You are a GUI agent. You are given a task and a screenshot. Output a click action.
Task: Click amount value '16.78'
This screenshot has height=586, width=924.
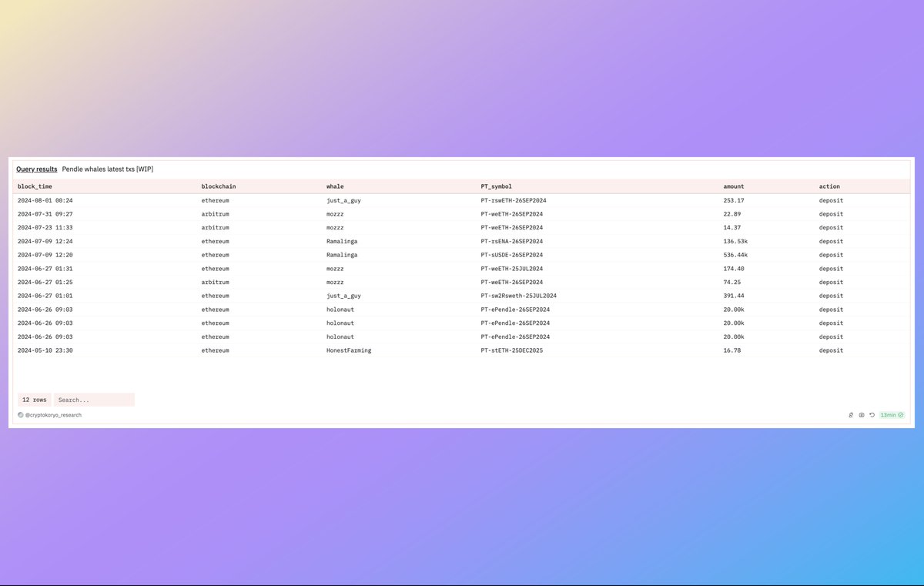[732, 350]
